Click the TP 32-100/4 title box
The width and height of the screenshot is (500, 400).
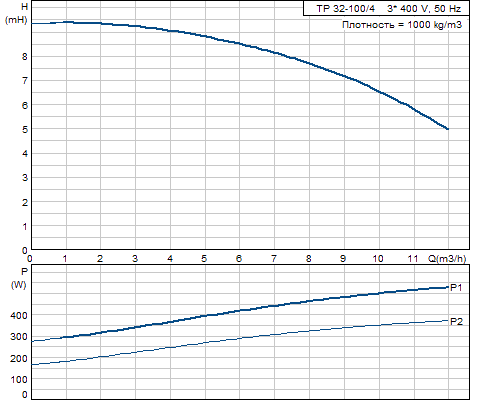[x=386, y=8]
